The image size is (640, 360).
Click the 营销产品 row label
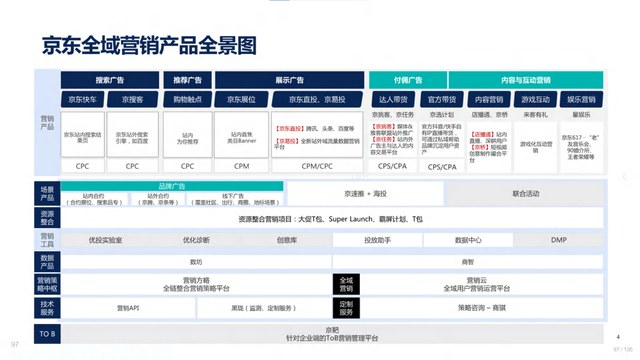coord(47,122)
